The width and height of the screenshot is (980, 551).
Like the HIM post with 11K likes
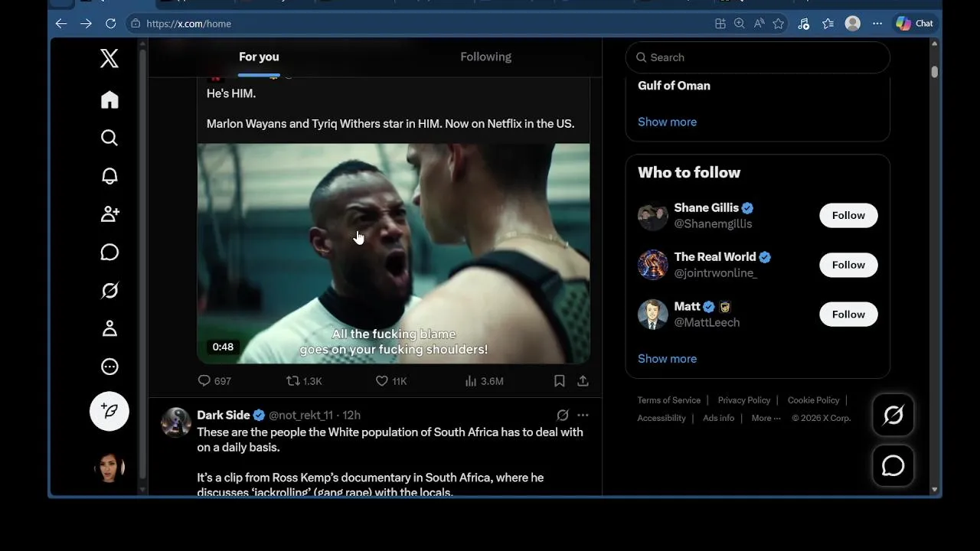(x=391, y=380)
